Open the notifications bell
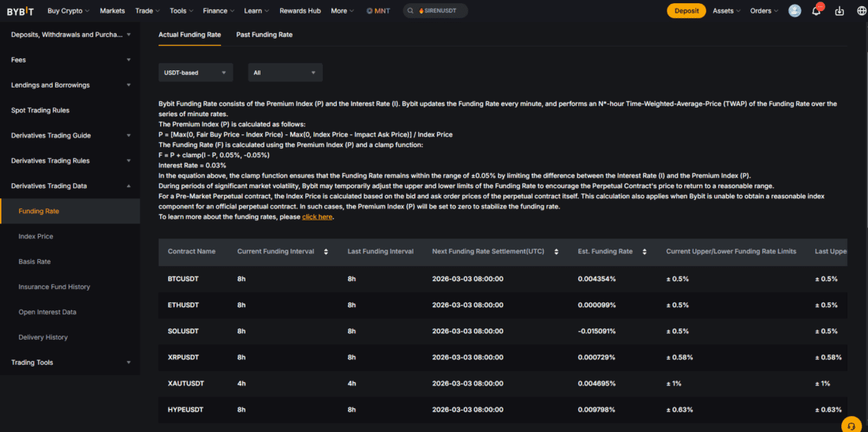 tap(816, 11)
